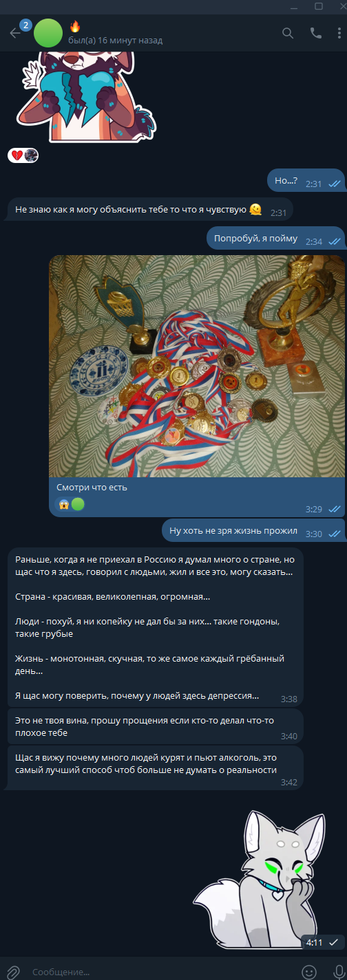Select the "Но...?" message bubble
The width and height of the screenshot is (347, 980).
[x=306, y=181]
